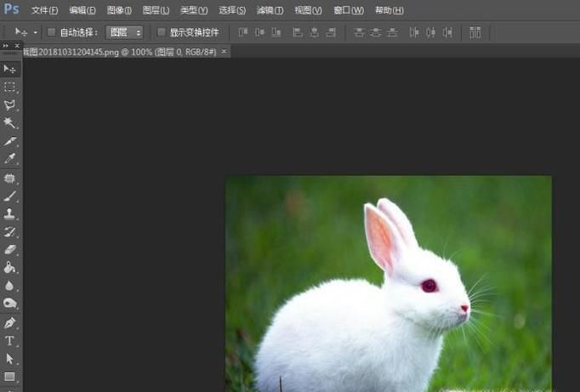Screen dimensions: 580x392
Task: Open the 图层 auto-select dropdown
Action: (124, 32)
